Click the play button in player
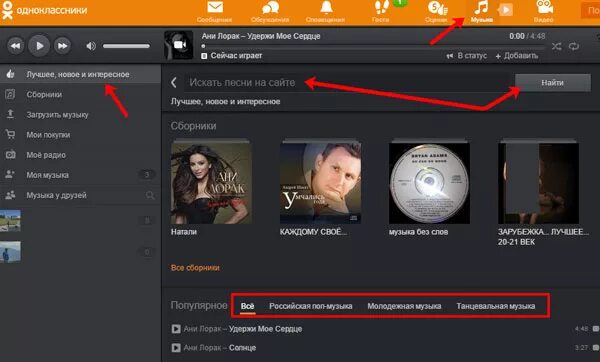The image size is (600, 362). click(39, 46)
